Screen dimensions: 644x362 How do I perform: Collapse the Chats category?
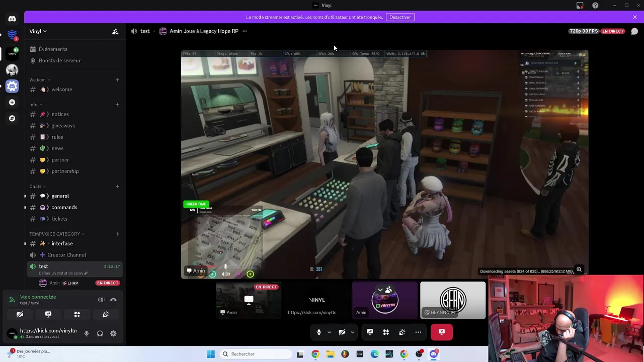coord(38,187)
